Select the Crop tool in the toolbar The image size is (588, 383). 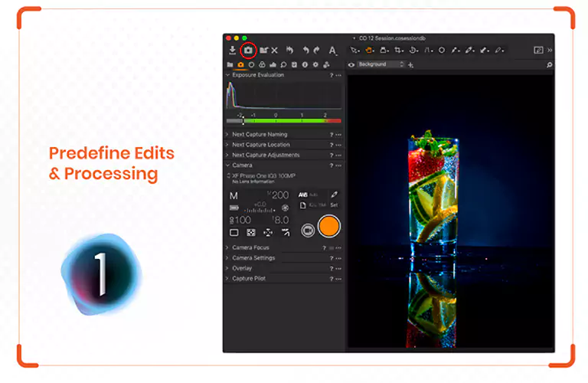coord(399,51)
